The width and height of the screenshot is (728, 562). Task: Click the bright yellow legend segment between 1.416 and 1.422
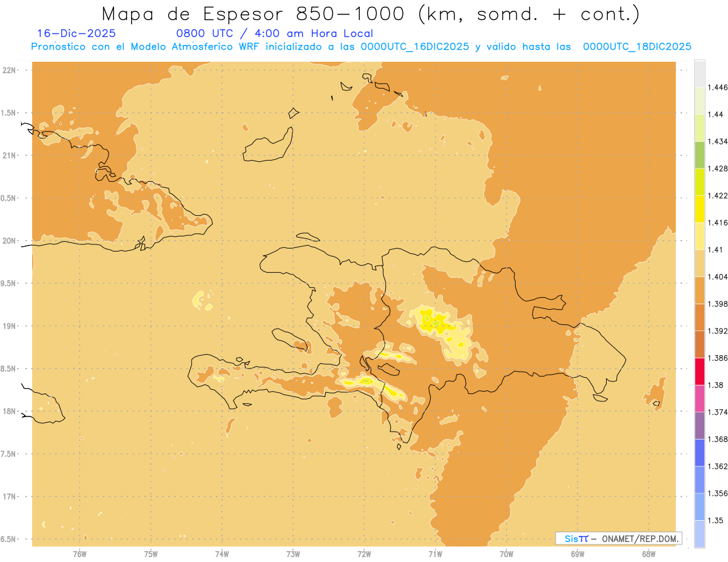click(x=699, y=209)
